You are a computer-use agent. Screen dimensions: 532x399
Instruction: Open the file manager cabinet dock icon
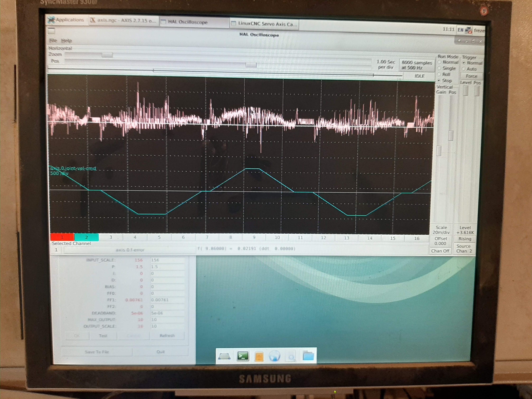[x=259, y=356]
